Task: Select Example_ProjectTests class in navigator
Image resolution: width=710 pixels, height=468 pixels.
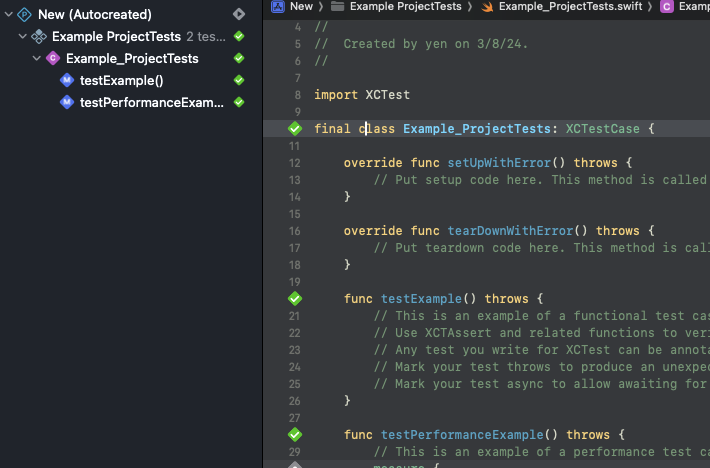Action: point(132,58)
